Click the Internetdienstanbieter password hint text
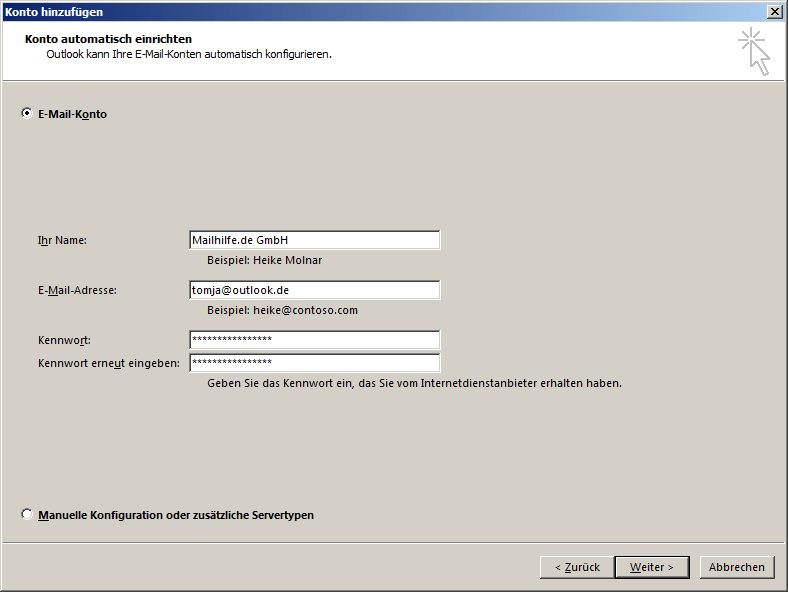Image resolution: width=788 pixels, height=592 pixels. tap(415, 383)
